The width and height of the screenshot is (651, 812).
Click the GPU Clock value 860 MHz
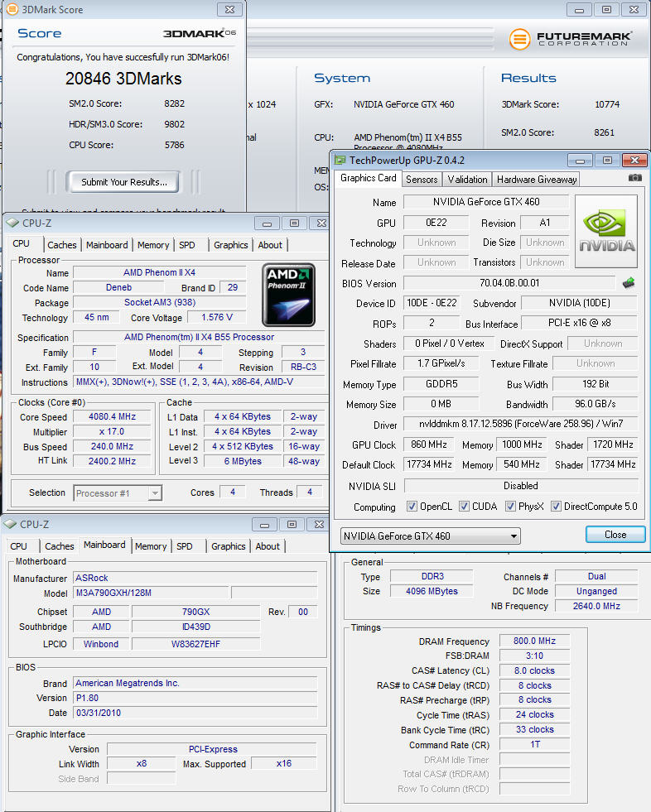tap(429, 444)
